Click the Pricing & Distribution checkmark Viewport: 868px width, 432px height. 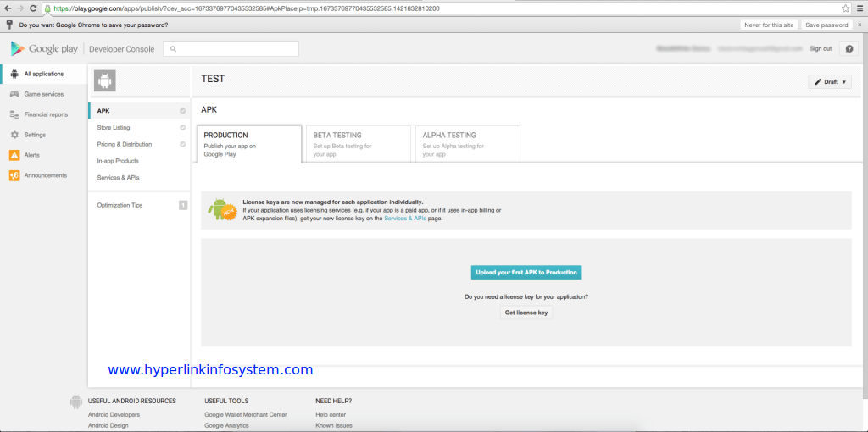(x=183, y=144)
